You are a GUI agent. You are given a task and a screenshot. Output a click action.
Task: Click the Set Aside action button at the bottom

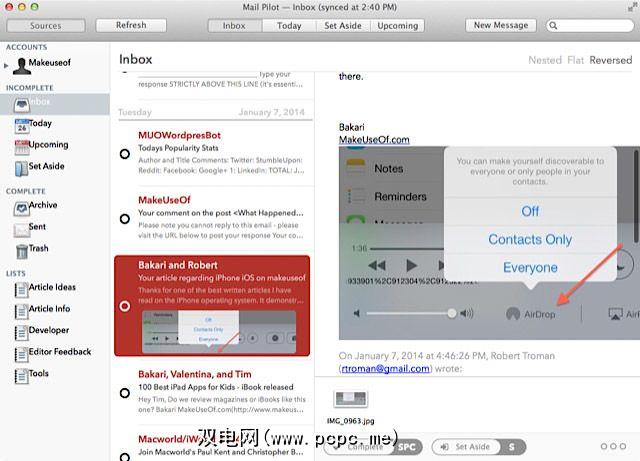[x=478, y=447]
